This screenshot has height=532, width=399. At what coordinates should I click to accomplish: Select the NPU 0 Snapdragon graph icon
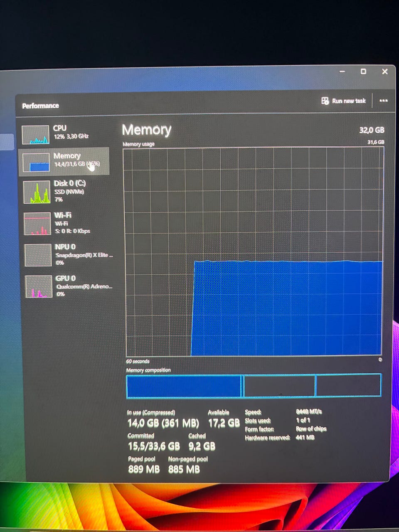[x=38, y=255]
